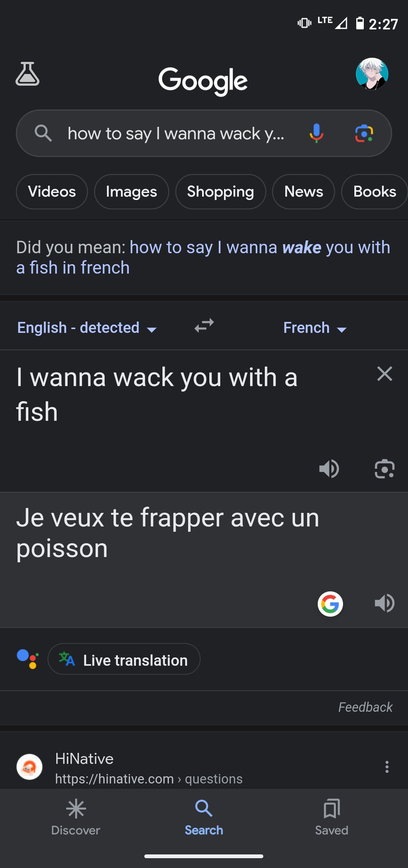This screenshot has height=868, width=408.
Task: Open HiNative result three-dot menu
Action: coord(387,767)
